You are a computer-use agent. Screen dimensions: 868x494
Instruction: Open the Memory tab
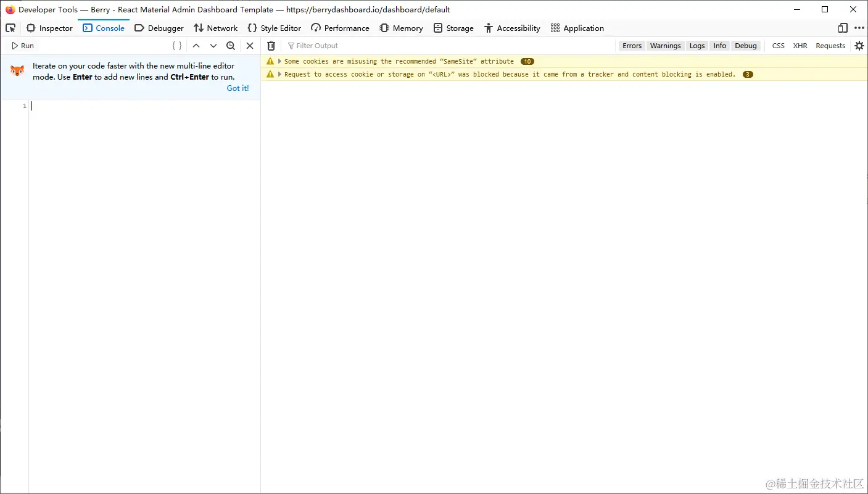pos(401,28)
